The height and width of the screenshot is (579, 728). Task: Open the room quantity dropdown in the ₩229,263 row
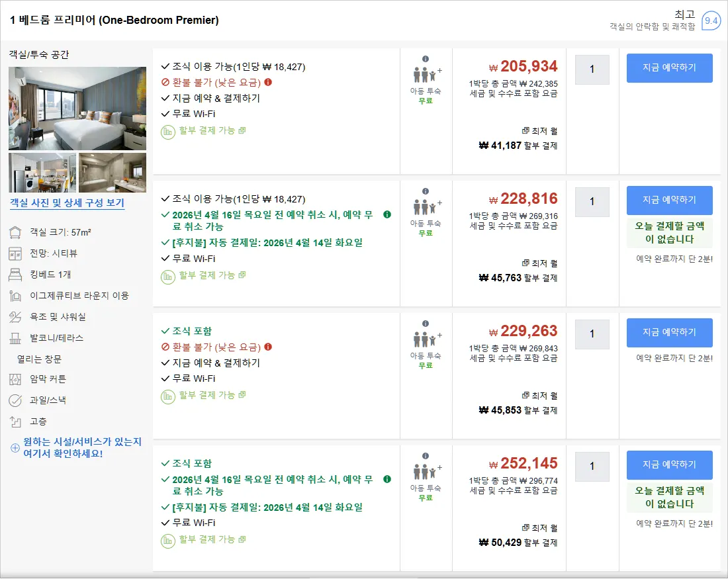pyautogui.click(x=592, y=334)
